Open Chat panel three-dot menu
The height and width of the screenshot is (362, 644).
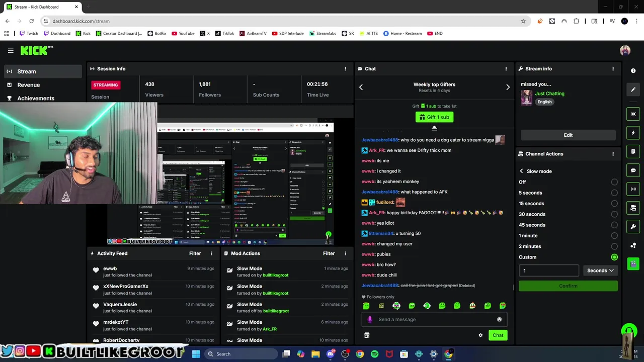point(506,69)
